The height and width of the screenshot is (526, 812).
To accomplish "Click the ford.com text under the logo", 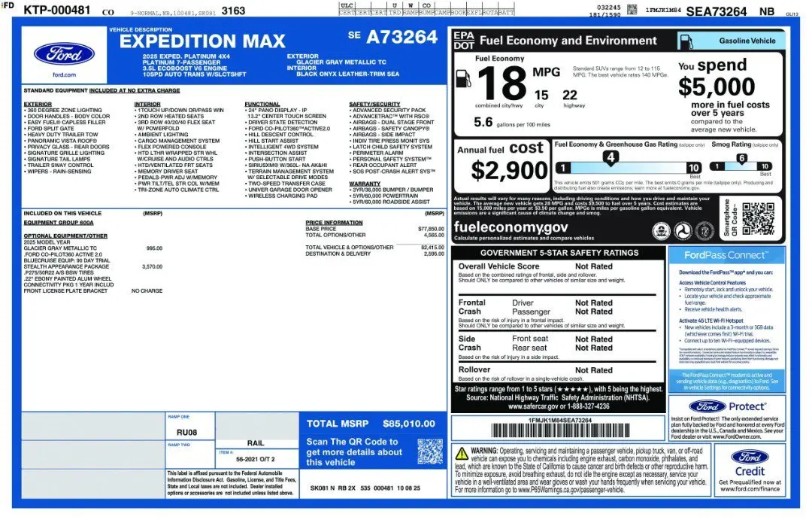I will pos(64,74).
